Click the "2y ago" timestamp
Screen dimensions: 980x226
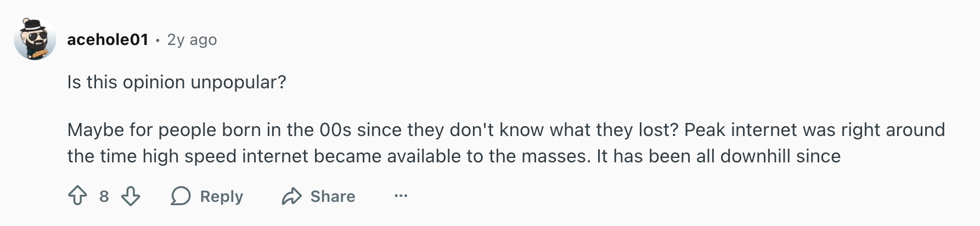[x=192, y=39]
